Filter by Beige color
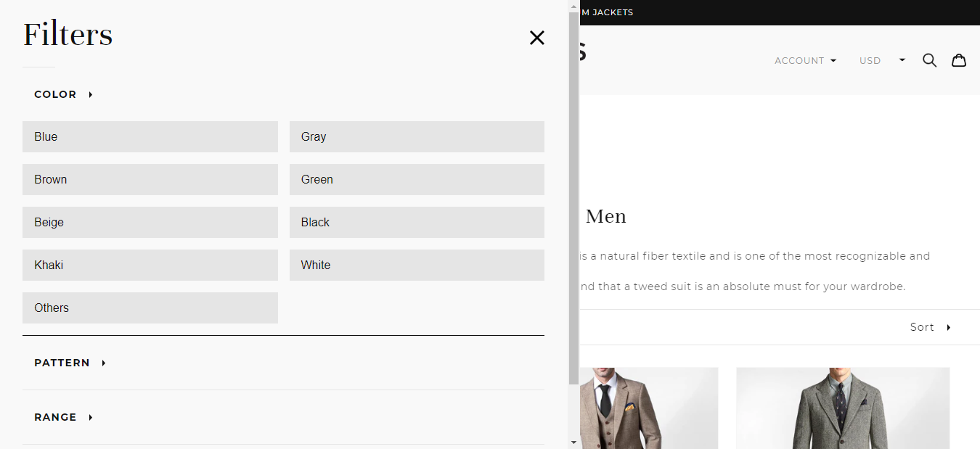Screen dimensions: 980x449 coord(150,222)
